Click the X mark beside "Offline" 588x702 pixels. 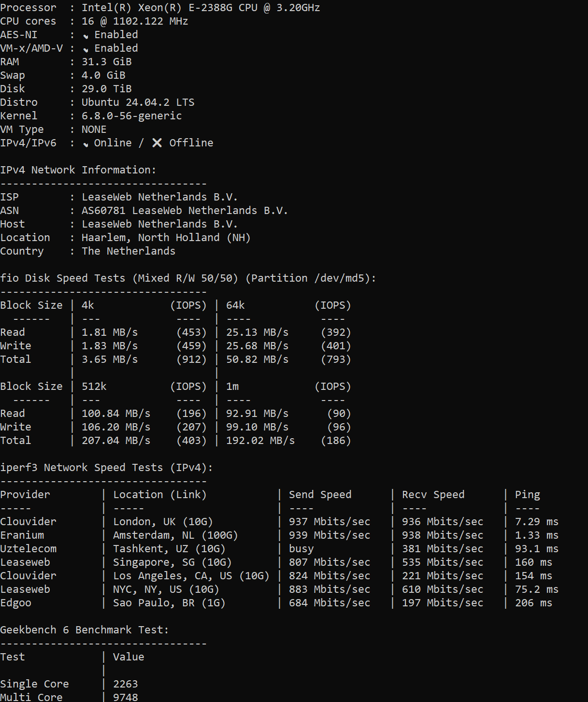(x=157, y=143)
